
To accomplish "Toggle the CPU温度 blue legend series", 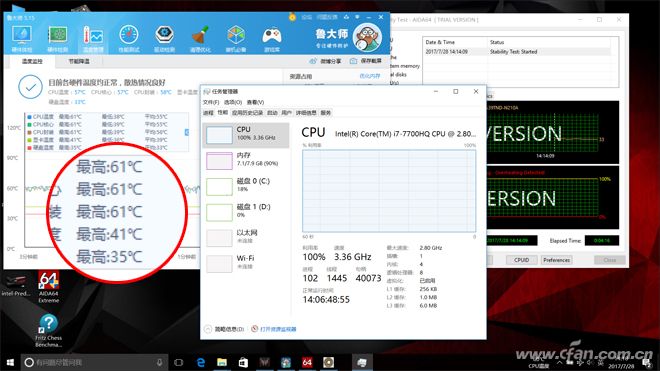I will 40,117.
